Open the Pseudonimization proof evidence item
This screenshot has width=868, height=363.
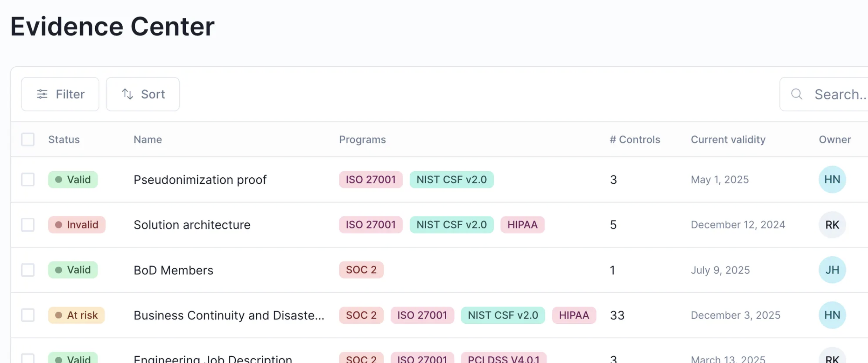[200, 180]
